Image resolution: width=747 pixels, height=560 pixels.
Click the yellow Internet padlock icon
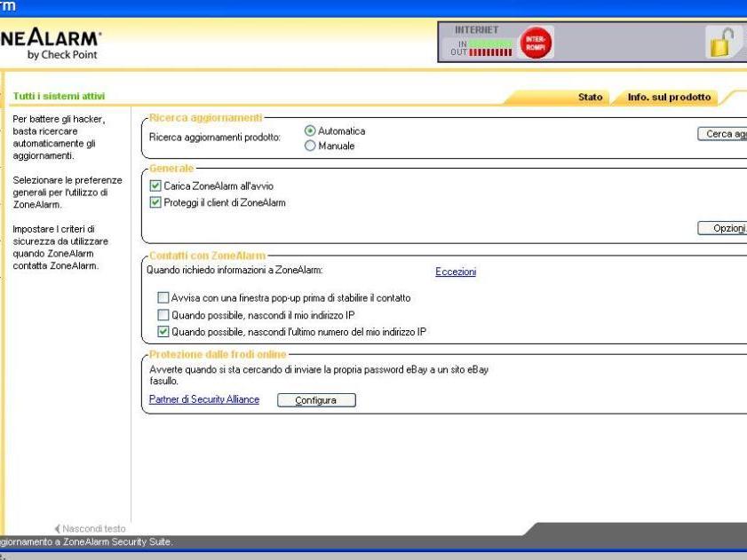point(722,42)
